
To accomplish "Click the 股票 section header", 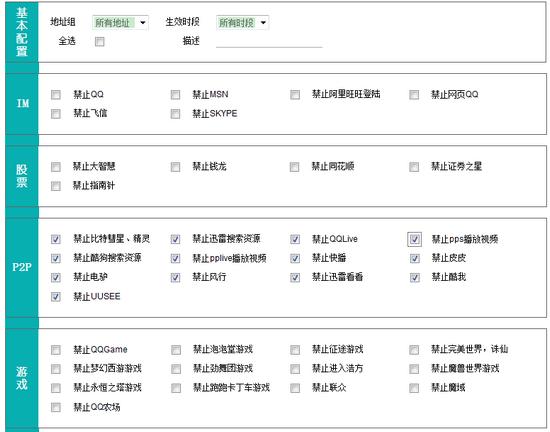I will (x=22, y=176).
